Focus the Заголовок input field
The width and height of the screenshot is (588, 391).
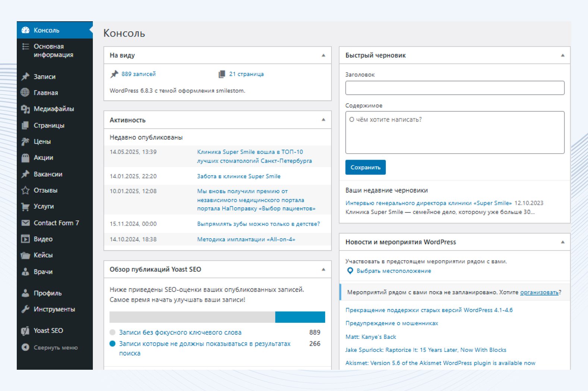pyautogui.click(x=455, y=88)
